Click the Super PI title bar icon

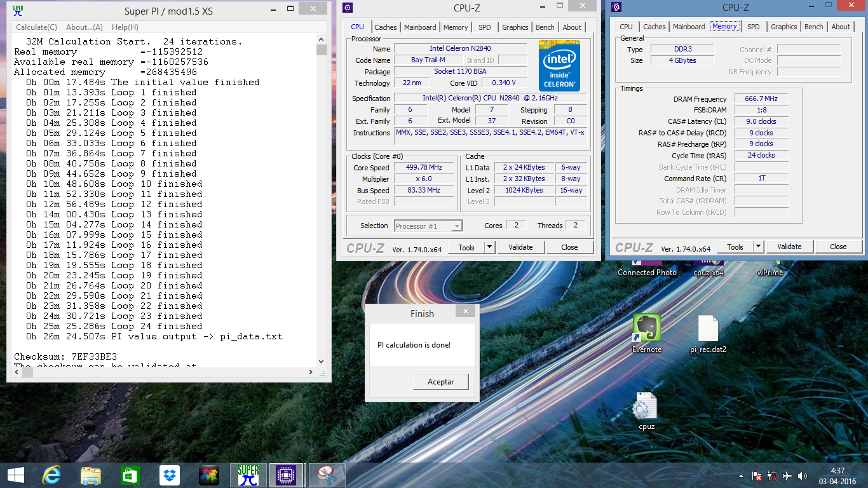[x=18, y=10]
